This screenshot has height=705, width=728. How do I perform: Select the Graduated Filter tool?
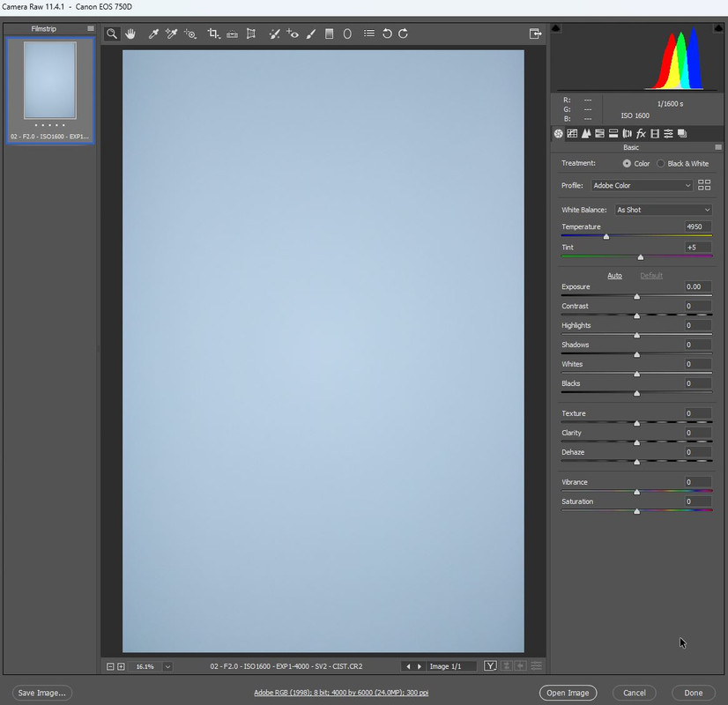(329, 33)
